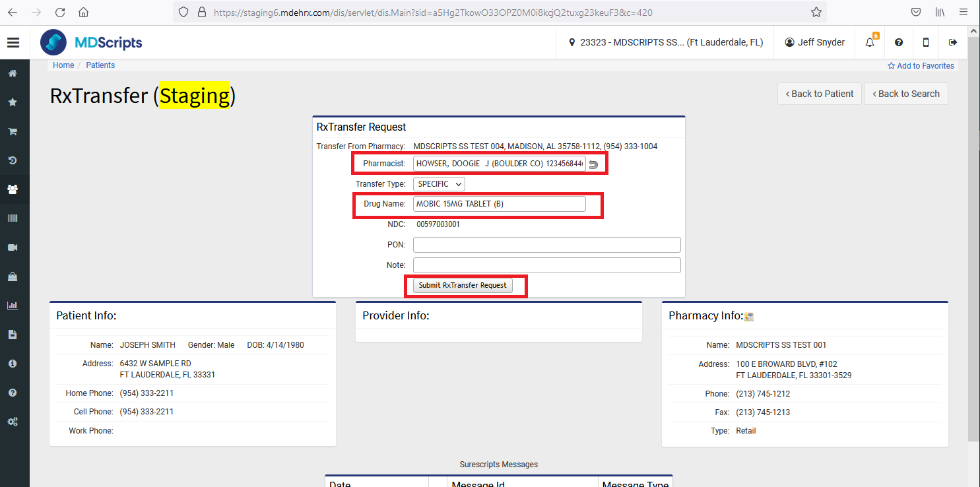
Task: Open the shopping cart sidebar icon
Action: click(12, 131)
